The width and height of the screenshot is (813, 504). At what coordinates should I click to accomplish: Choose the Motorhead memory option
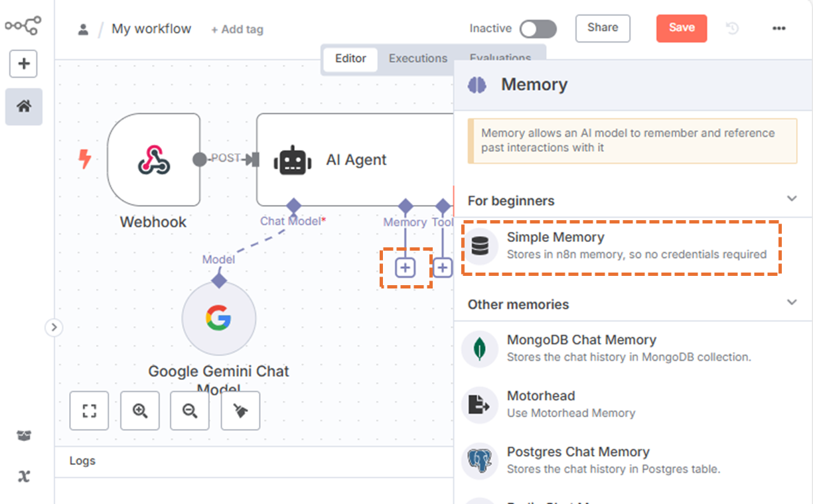pos(633,405)
